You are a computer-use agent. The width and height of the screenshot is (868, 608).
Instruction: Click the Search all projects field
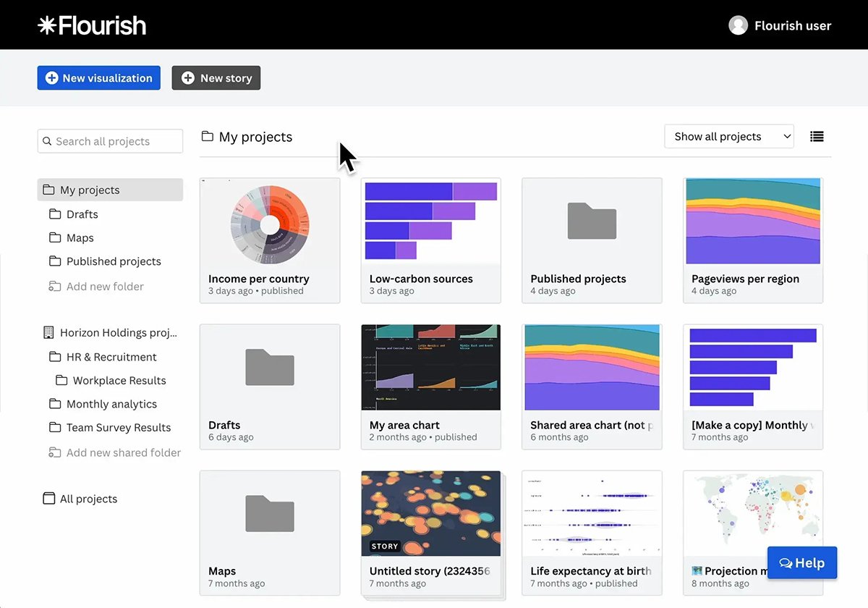click(x=116, y=142)
